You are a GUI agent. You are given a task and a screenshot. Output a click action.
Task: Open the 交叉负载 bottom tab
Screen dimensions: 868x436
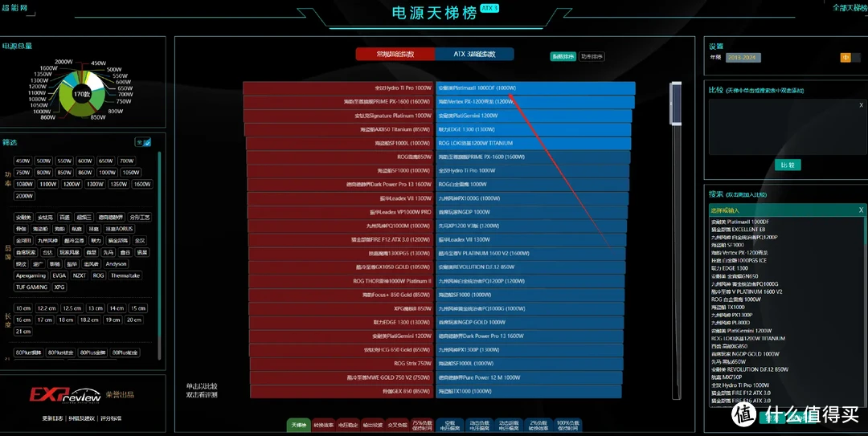pyautogui.click(x=397, y=425)
